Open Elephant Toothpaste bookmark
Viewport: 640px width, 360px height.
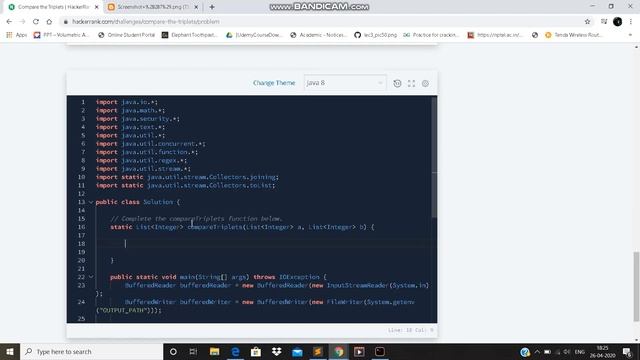tap(190, 35)
